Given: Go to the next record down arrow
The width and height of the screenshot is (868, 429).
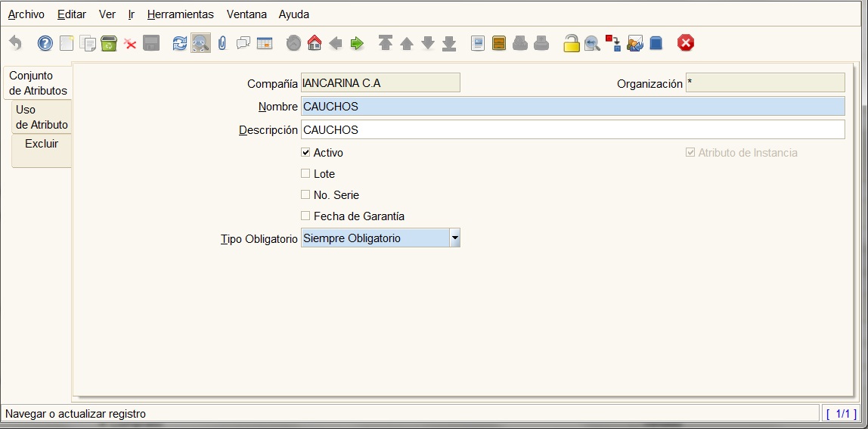Looking at the screenshot, I should [x=428, y=42].
